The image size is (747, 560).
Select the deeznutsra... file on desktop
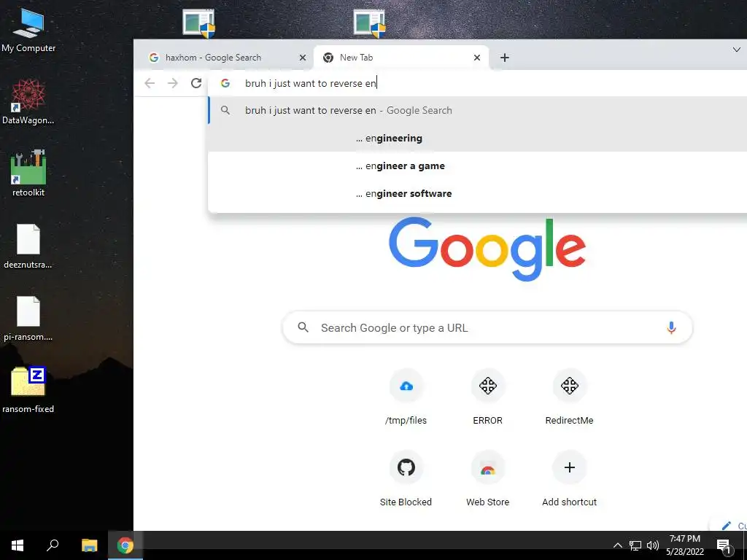pos(28,246)
